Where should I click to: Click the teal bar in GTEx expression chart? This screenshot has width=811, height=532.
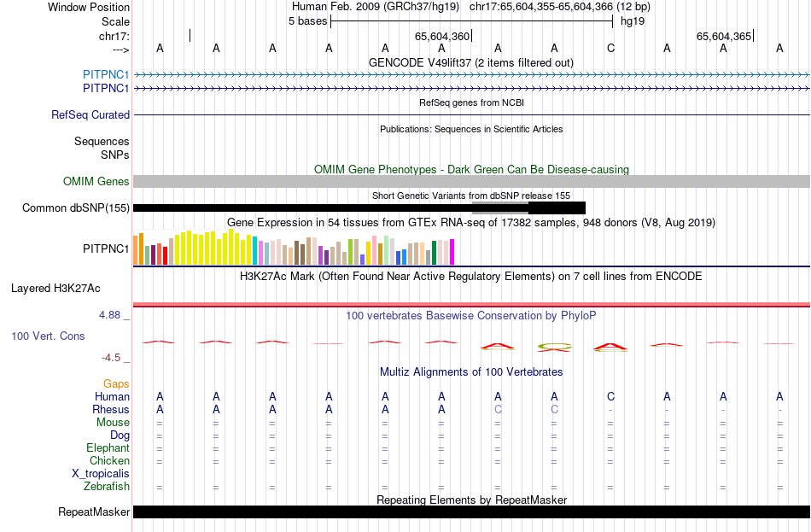[255, 250]
